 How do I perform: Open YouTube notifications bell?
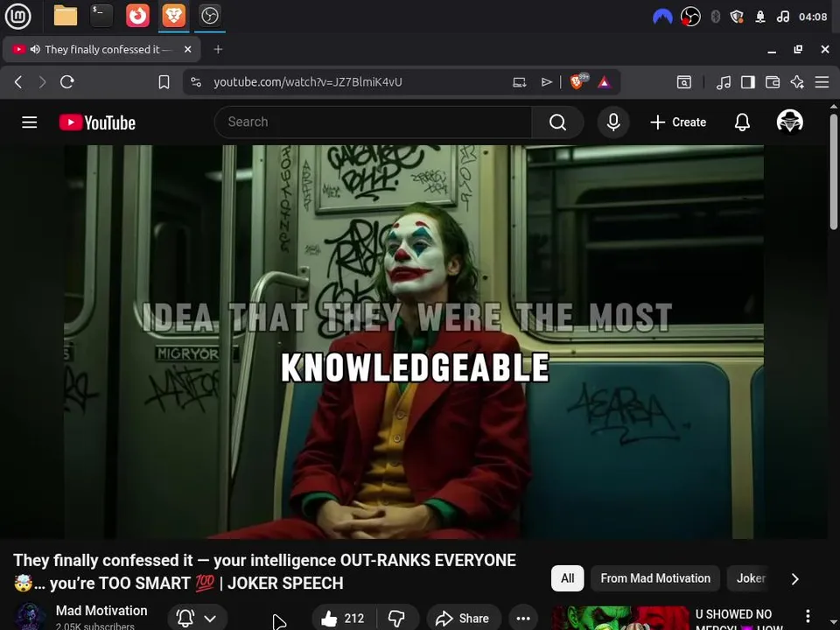(x=742, y=122)
